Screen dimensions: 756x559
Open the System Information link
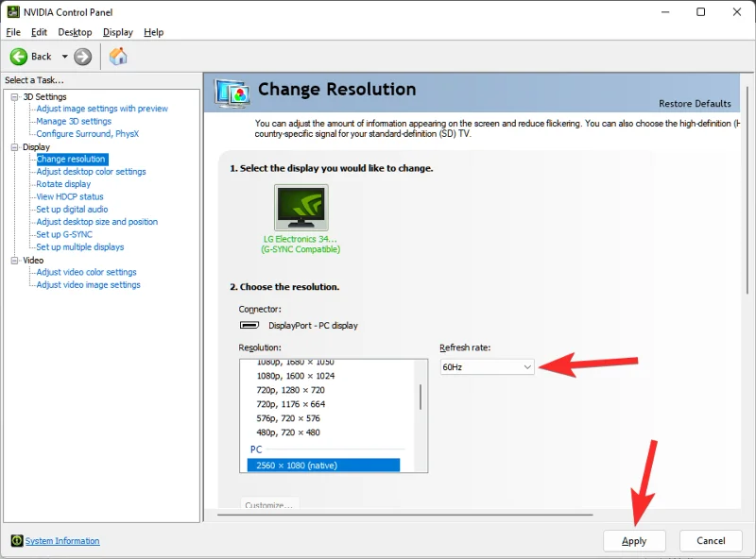coord(62,541)
